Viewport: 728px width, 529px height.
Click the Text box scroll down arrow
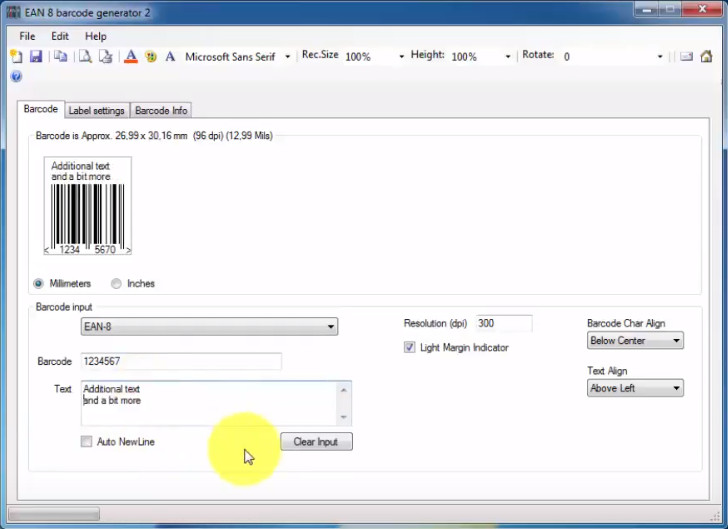tap(344, 417)
